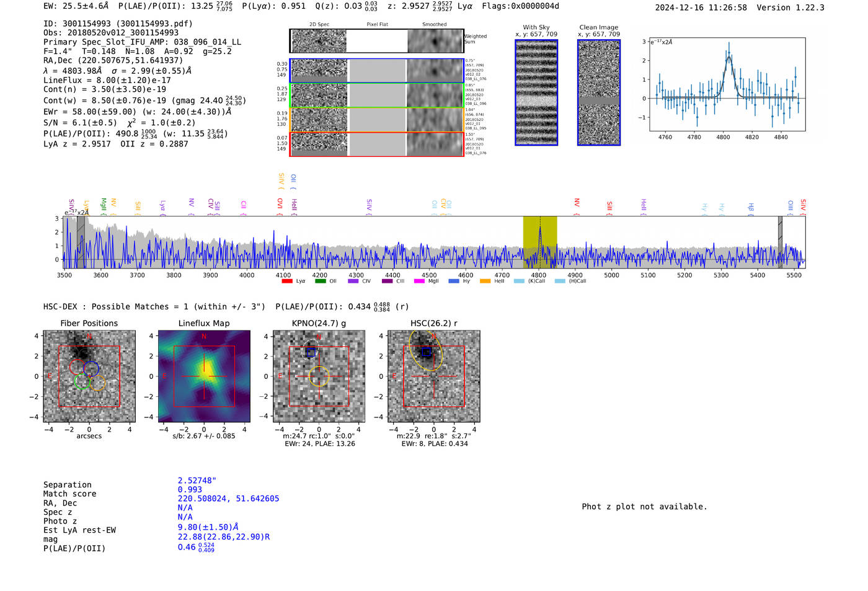Open the blue-bordered fiber spectrum row
The height and width of the screenshot is (591, 868).
coord(377,71)
